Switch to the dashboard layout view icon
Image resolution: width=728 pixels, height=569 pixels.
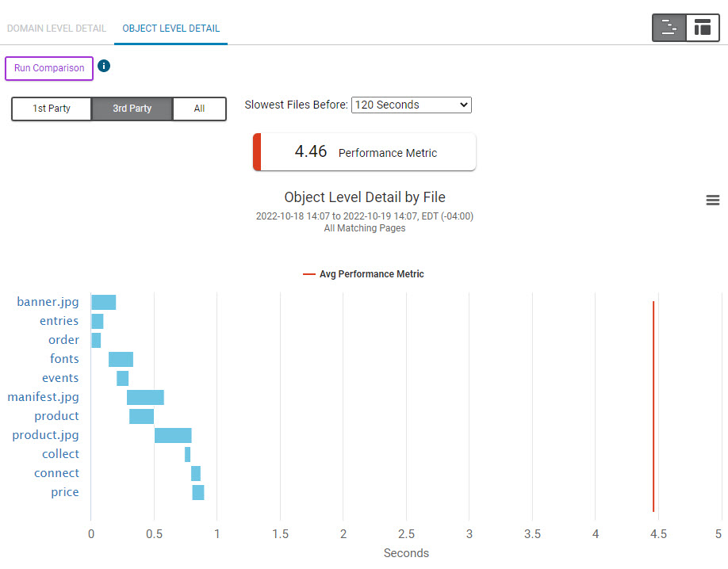702,27
